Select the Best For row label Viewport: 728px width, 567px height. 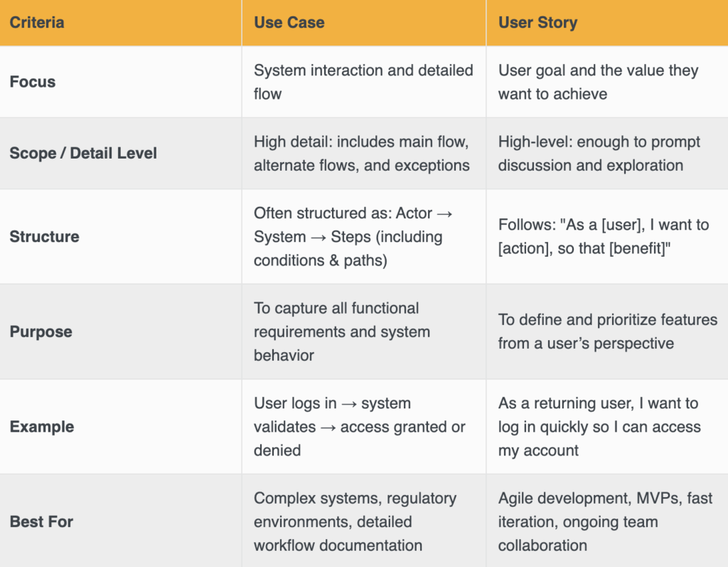(41, 521)
